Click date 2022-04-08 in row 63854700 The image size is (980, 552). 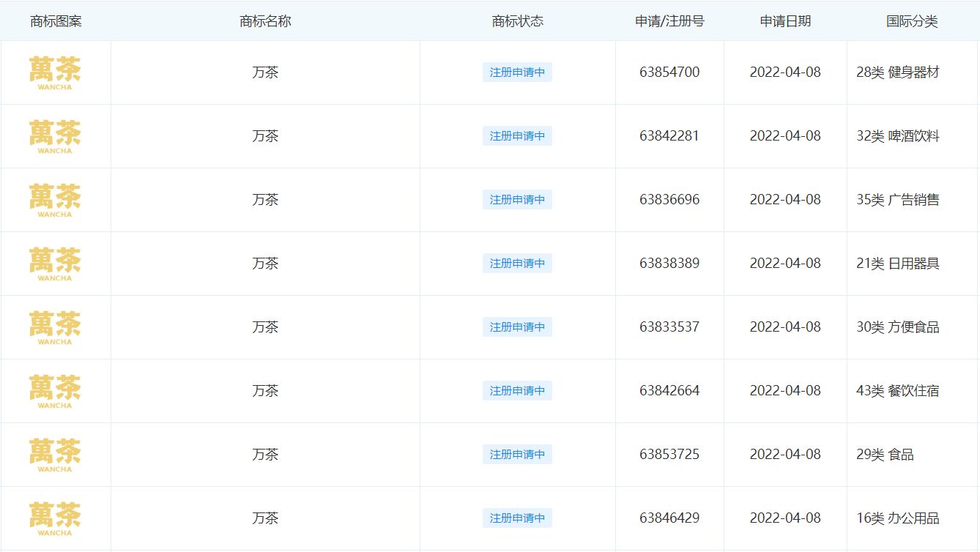click(x=785, y=72)
